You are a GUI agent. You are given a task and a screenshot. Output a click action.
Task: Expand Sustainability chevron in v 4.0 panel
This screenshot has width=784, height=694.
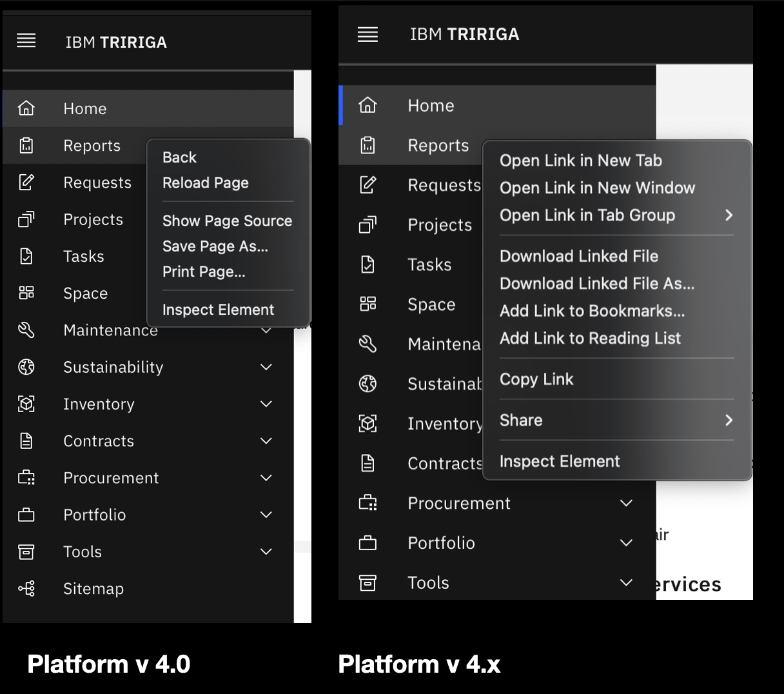tap(266, 367)
